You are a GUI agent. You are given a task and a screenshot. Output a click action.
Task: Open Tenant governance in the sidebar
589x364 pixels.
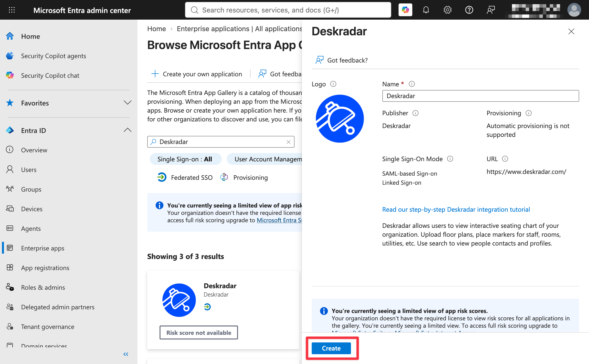48,327
